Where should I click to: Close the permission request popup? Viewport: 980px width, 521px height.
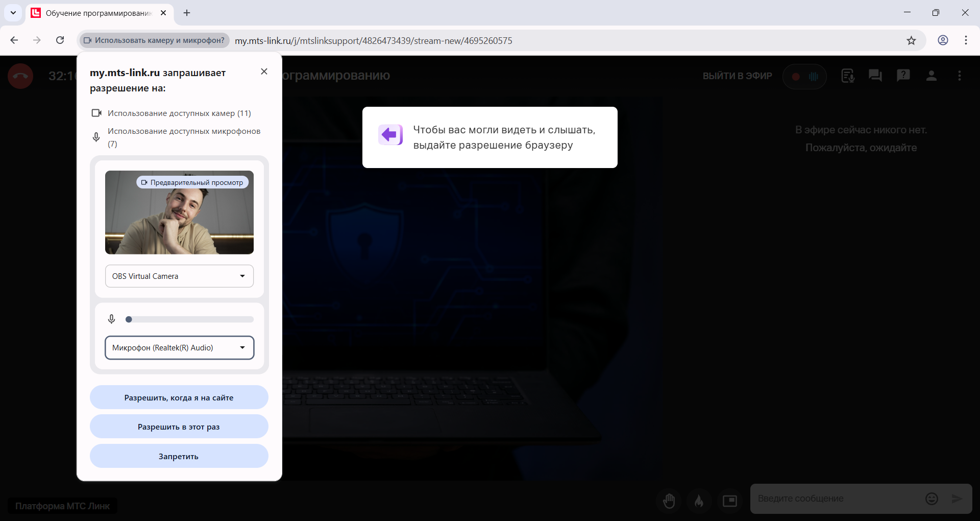pos(264,72)
